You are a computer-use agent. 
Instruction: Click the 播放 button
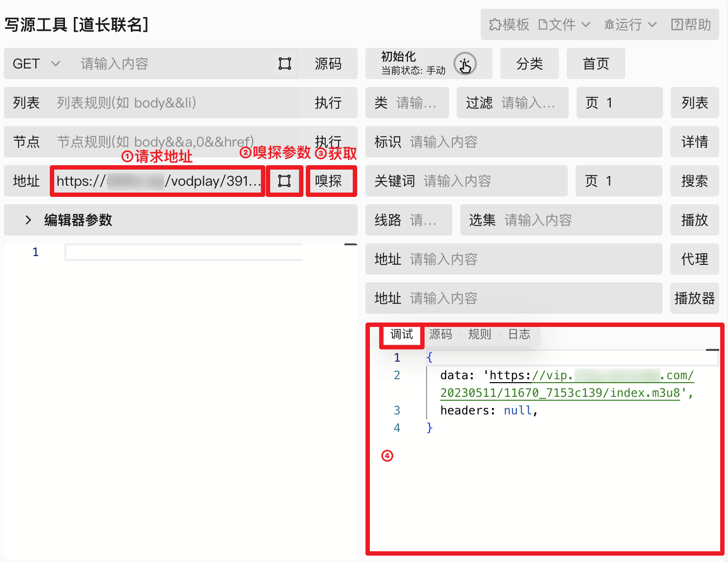(x=695, y=220)
